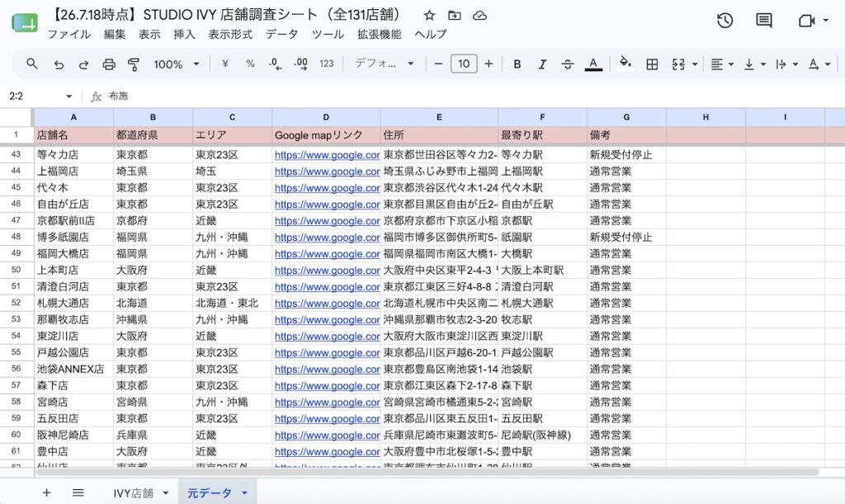Open text rotation dropdown
Screen dimensions: 845x504
coord(819,64)
